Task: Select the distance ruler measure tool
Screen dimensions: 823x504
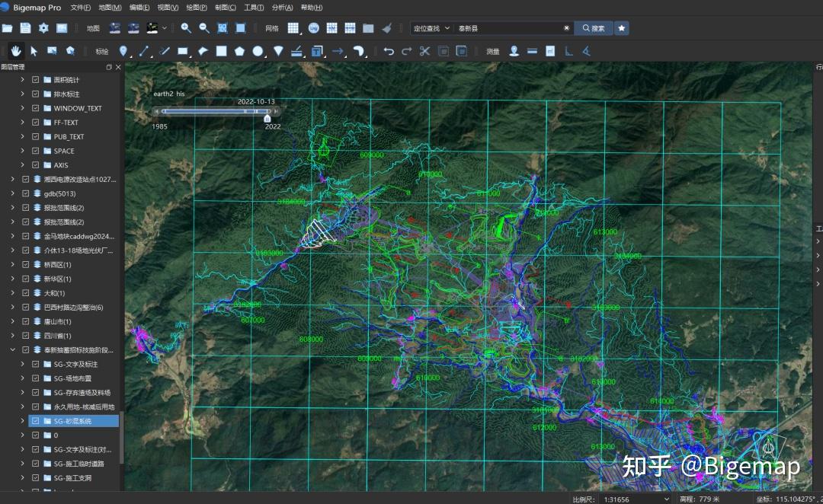Action: point(532,51)
